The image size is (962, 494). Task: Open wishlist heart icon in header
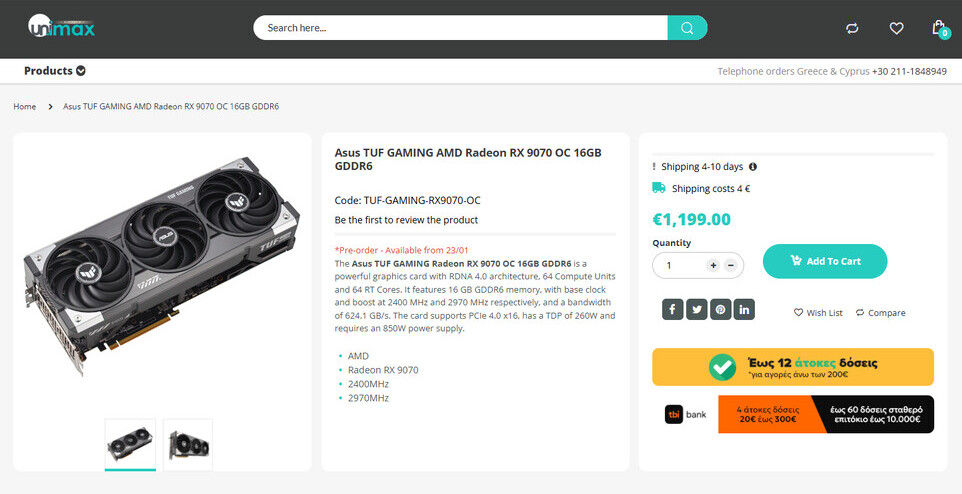click(x=896, y=28)
